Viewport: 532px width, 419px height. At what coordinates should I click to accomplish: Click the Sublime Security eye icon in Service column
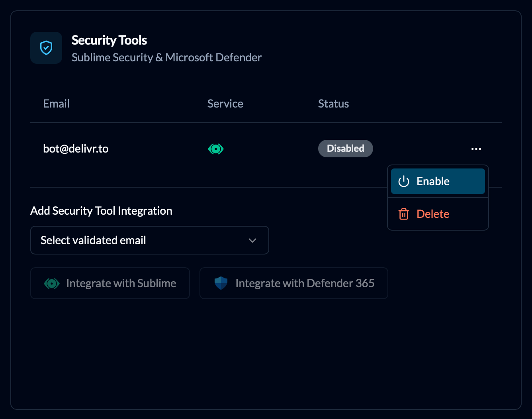pos(216,149)
